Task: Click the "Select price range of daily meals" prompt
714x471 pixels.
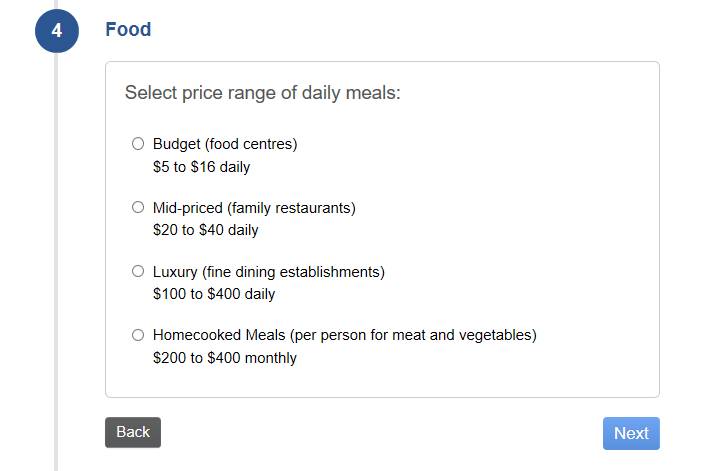Action: point(262,93)
